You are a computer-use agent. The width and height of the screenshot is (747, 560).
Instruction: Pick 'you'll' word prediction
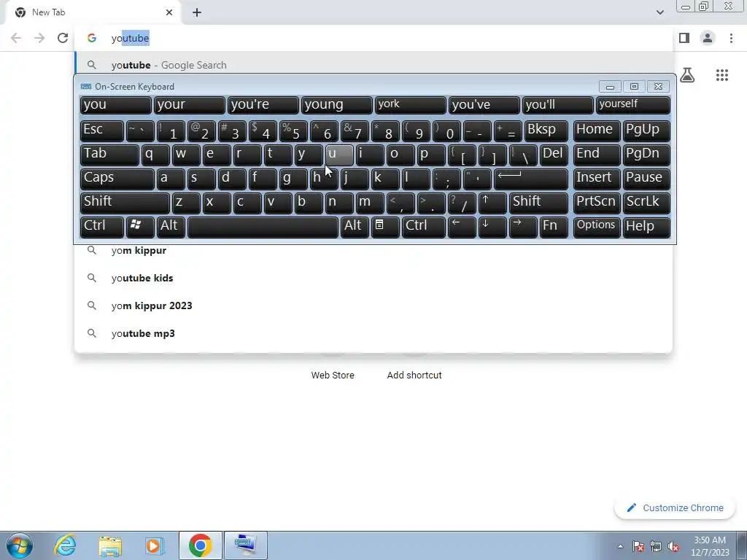(558, 105)
